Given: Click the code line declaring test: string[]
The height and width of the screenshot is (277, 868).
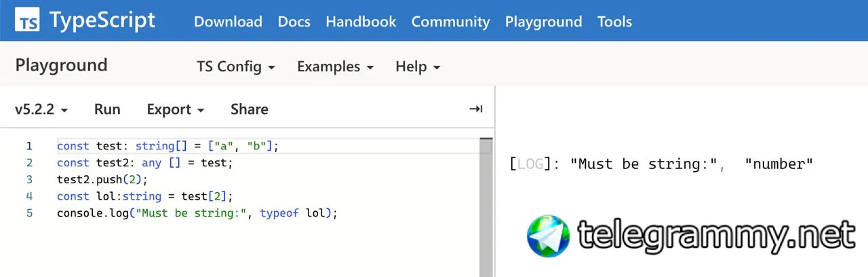Looking at the screenshot, I should point(168,146).
